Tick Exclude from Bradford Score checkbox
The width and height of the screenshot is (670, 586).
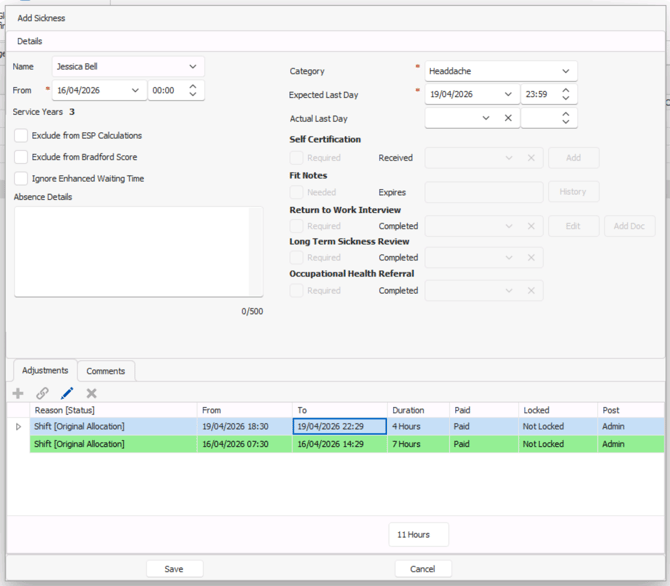coord(21,157)
